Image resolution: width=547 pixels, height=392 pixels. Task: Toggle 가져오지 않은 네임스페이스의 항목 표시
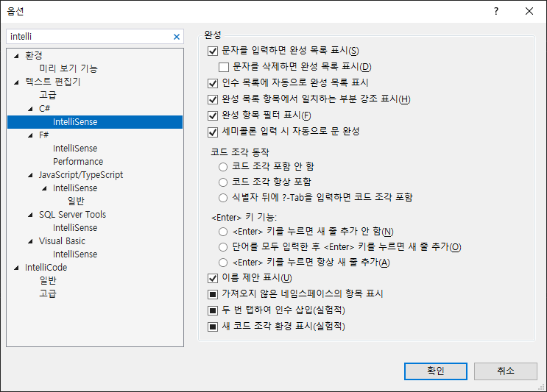[x=213, y=294]
